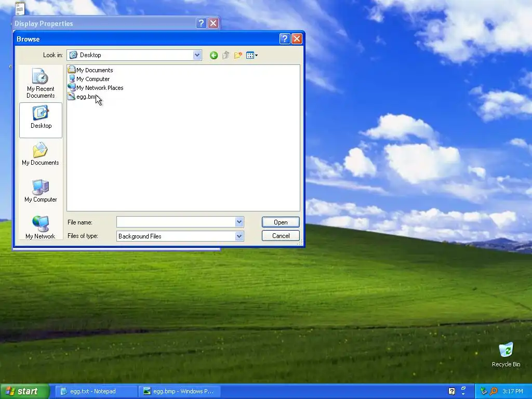This screenshot has height=399, width=532.
Task: Select the egg.bmp file
Action: tap(82, 96)
